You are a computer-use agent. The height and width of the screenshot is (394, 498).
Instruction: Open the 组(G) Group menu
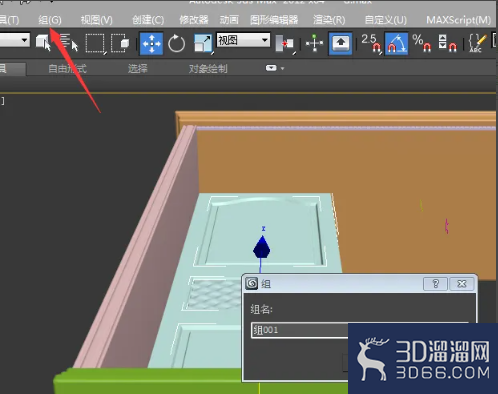click(50, 20)
